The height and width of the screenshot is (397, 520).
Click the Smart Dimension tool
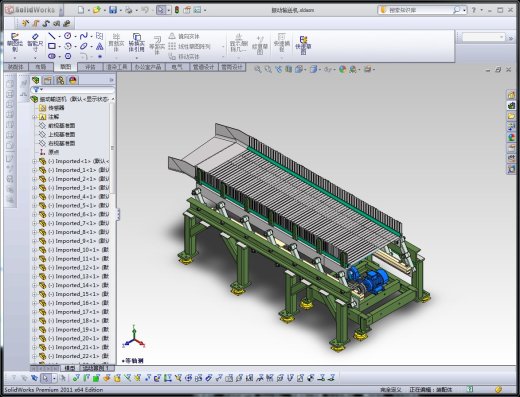coord(35,42)
